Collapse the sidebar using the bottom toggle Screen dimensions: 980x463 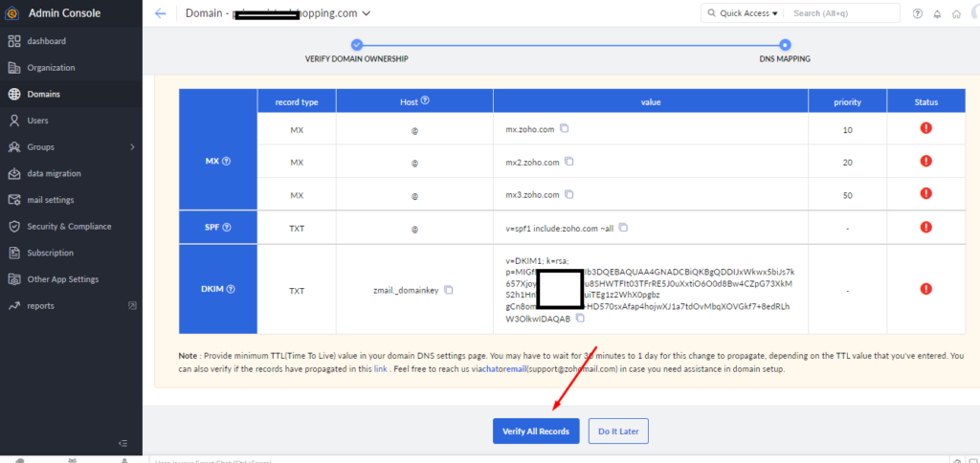[123, 443]
